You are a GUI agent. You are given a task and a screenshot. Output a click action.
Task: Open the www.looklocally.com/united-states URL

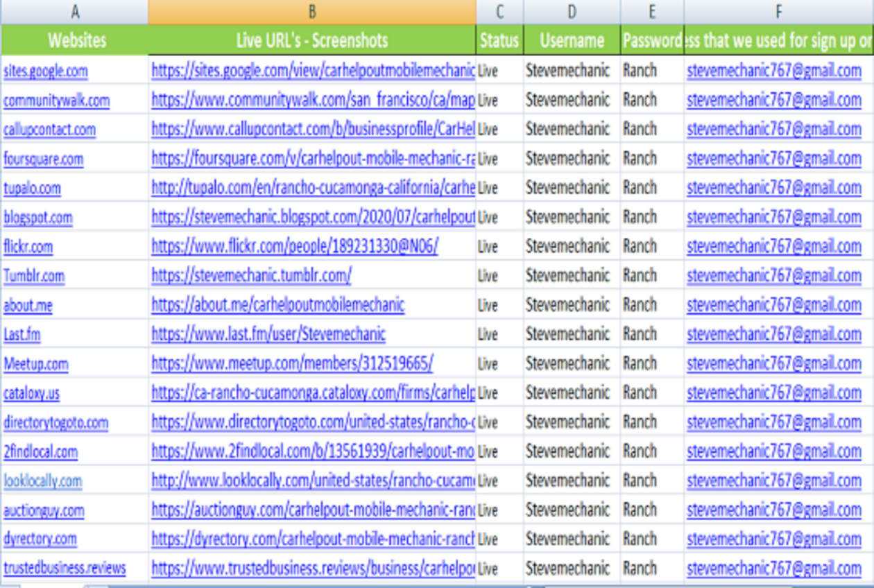[314, 481]
